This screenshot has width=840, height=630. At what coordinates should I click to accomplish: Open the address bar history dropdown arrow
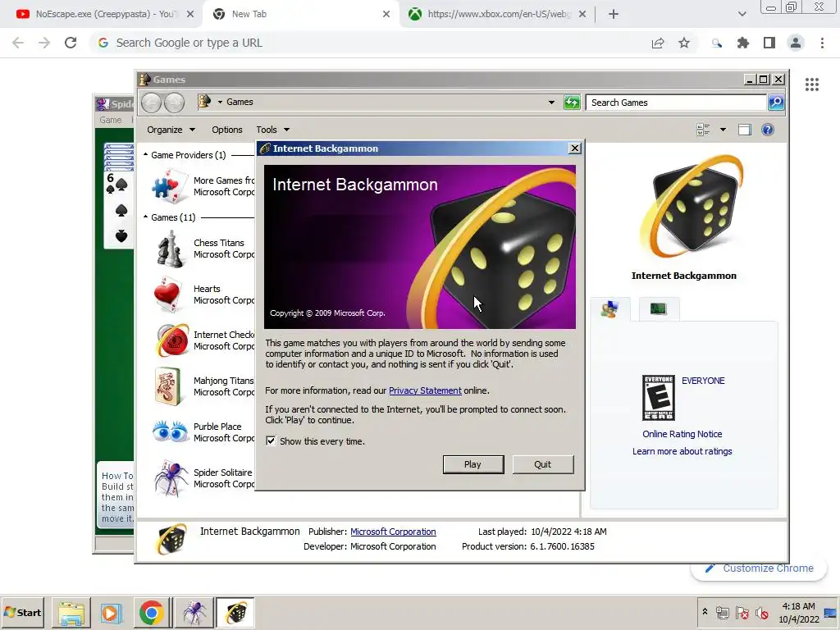pos(551,103)
